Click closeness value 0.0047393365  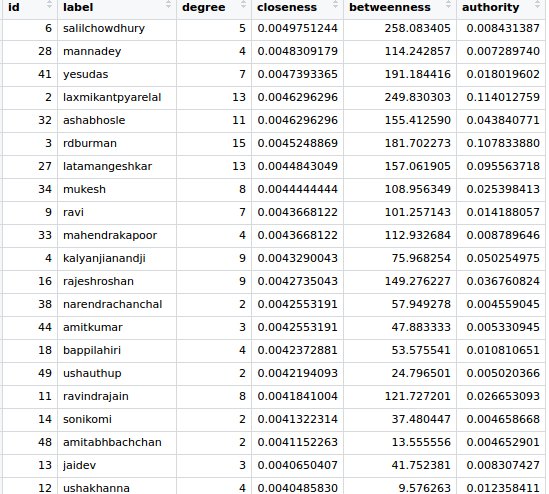298,75
